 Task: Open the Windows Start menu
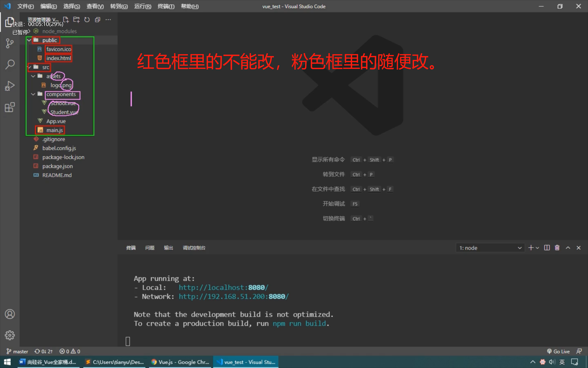[7, 362]
